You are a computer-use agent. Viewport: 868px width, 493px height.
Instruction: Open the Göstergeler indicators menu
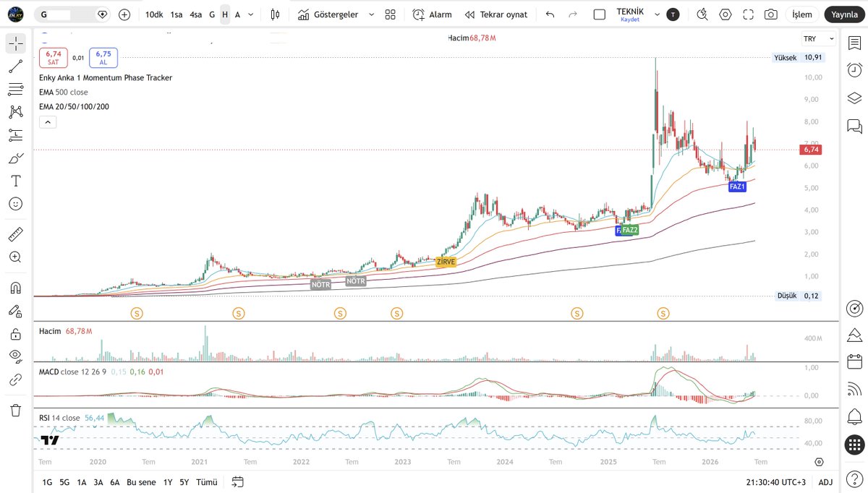point(327,14)
